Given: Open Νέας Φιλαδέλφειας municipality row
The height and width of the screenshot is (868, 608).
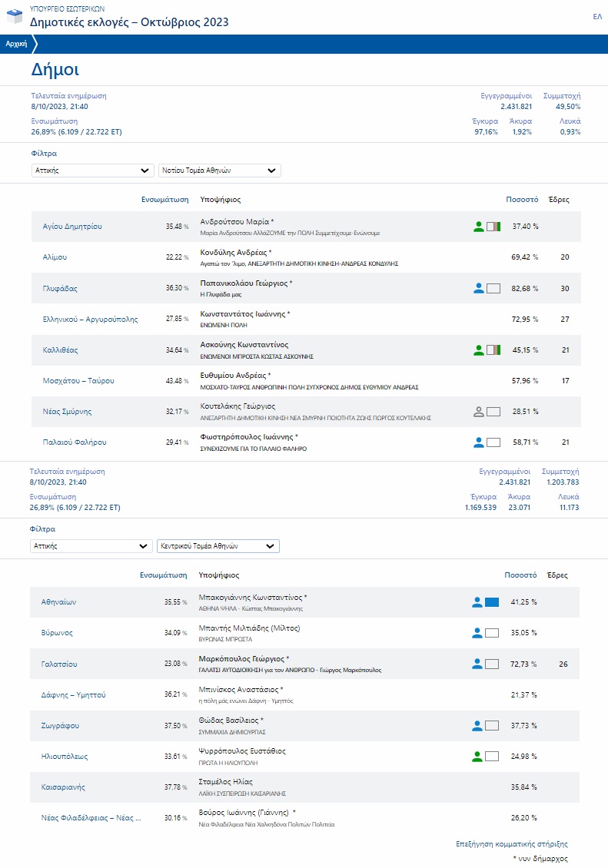Looking at the screenshot, I should tap(304, 817).
